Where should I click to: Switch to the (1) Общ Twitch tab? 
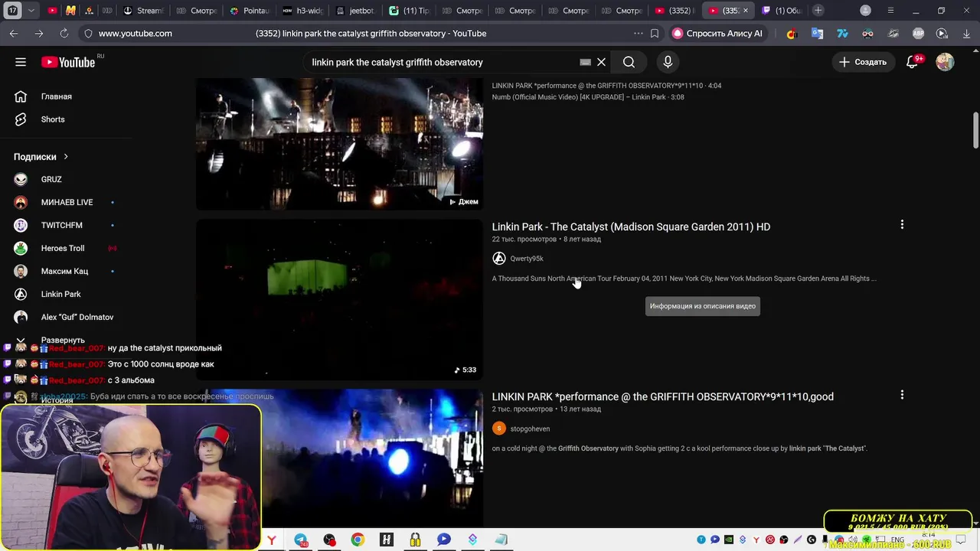[x=781, y=11]
